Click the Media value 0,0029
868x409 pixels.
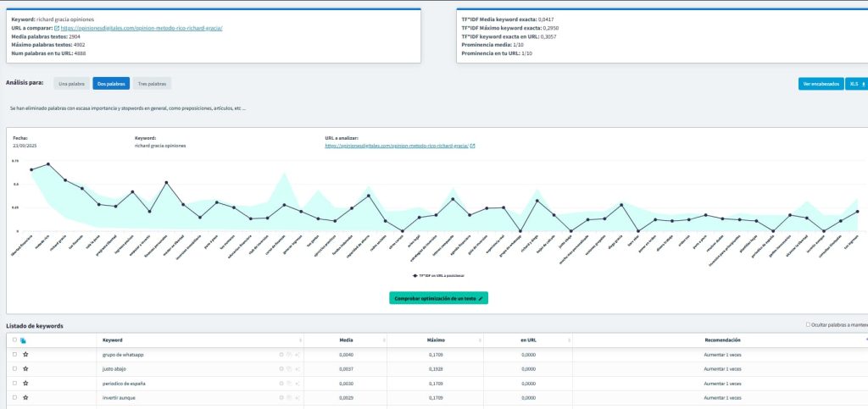click(x=346, y=397)
